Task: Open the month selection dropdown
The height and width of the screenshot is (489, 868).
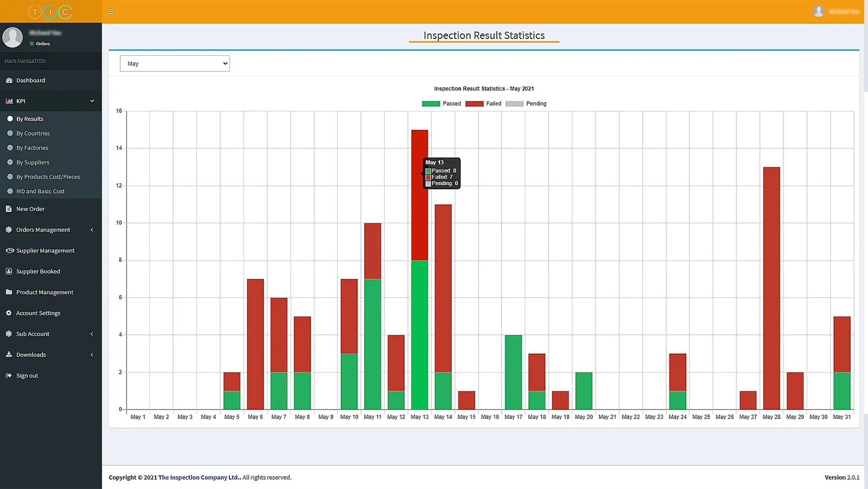Action: [174, 63]
